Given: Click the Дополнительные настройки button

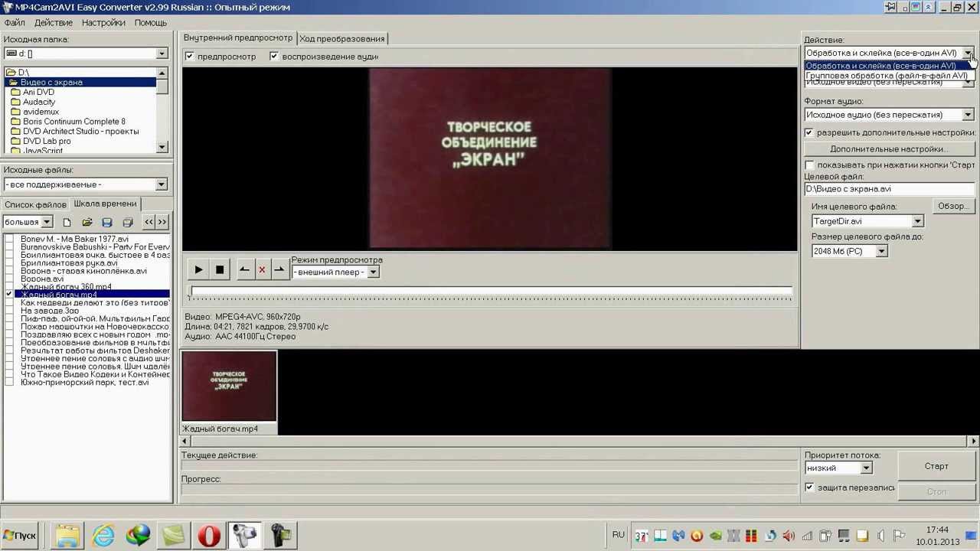Looking at the screenshot, I should coord(889,149).
